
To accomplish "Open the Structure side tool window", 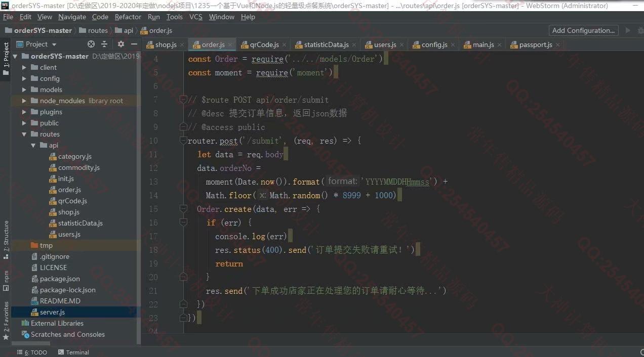I will pyautogui.click(x=6, y=239).
